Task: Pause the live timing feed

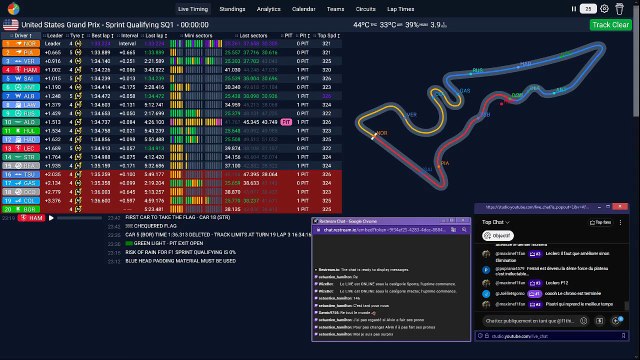Action: (x=573, y=9)
